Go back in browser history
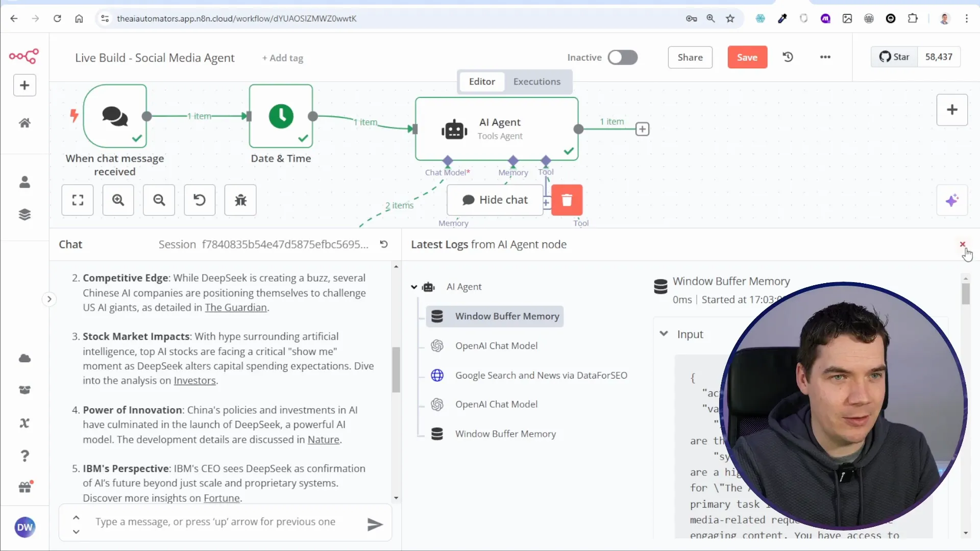The width and height of the screenshot is (980, 551). click(x=14, y=18)
